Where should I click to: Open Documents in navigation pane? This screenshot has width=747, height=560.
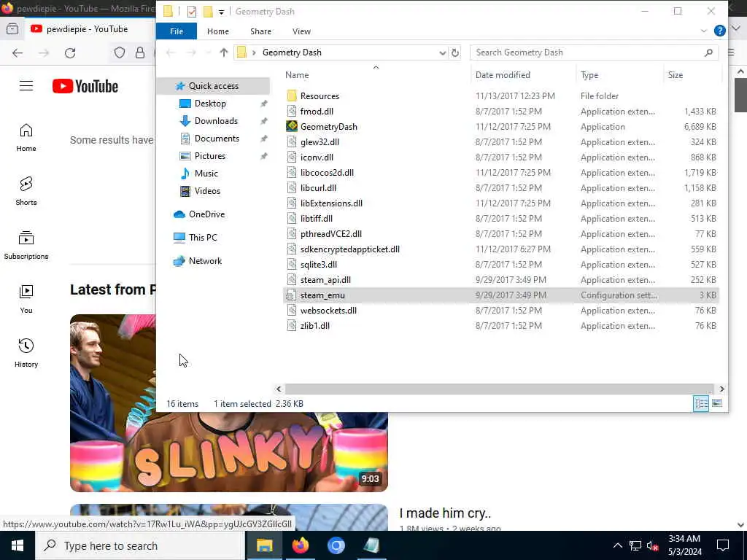(x=217, y=139)
